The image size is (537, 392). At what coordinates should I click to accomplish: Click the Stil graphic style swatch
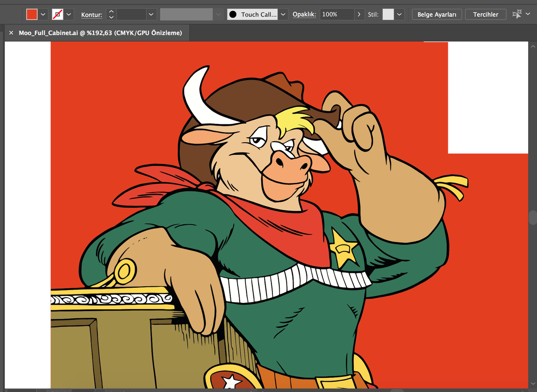388,14
